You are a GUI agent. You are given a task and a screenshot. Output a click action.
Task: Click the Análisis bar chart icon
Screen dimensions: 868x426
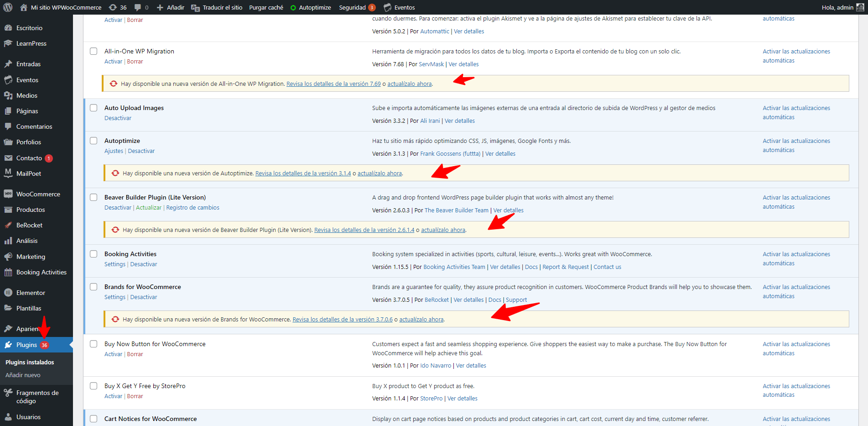[x=8, y=241]
